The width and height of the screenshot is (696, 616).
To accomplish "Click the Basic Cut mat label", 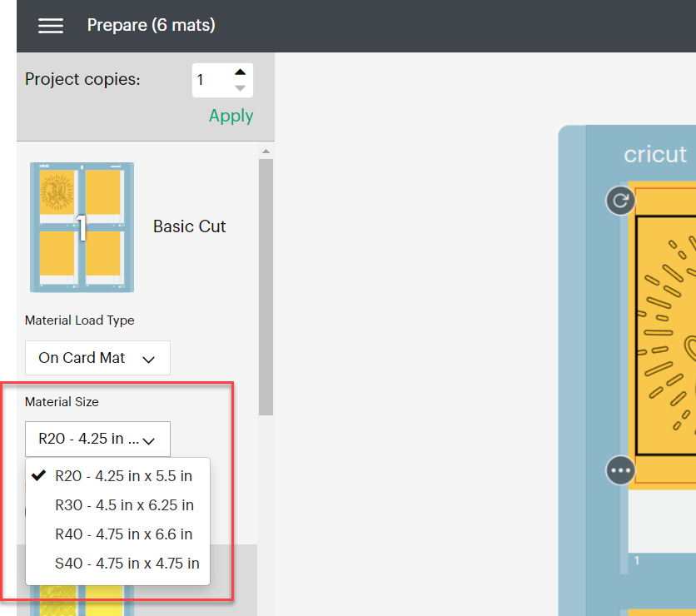I will click(189, 226).
